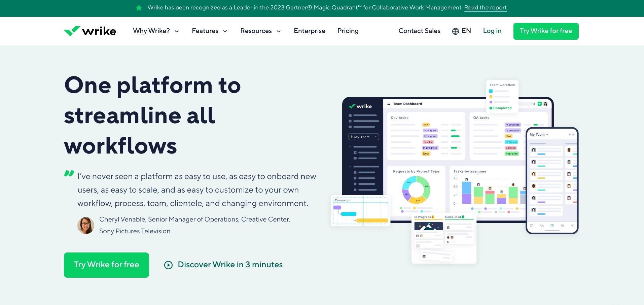644x305 pixels.
Task: Open the Pricing page
Action: [x=348, y=31]
